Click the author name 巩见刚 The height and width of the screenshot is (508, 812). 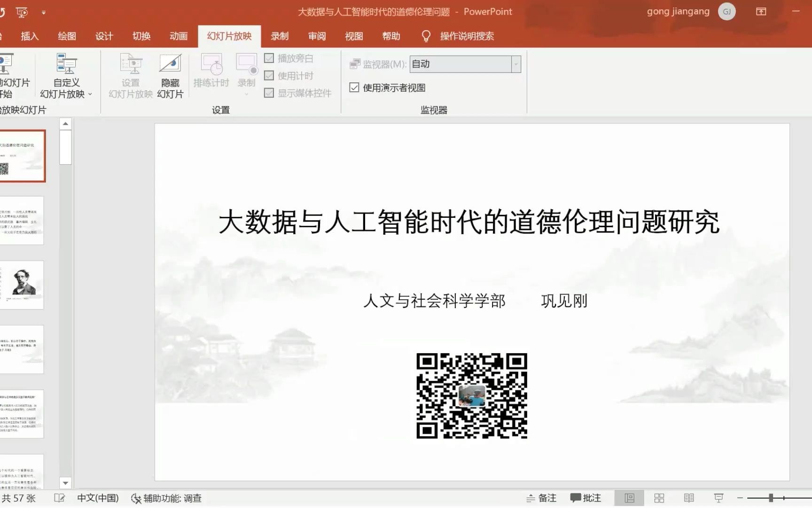pos(564,301)
